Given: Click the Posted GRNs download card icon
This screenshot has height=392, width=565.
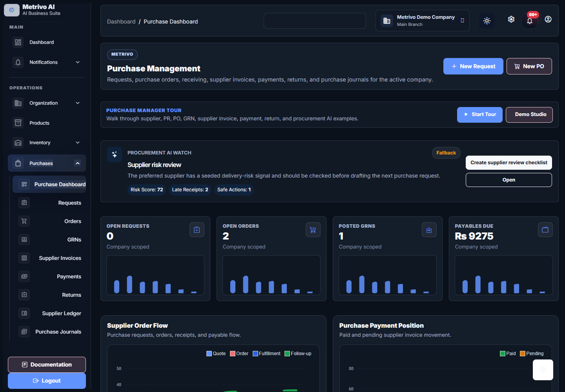Looking at the screenshot, I should pos(429,230).
